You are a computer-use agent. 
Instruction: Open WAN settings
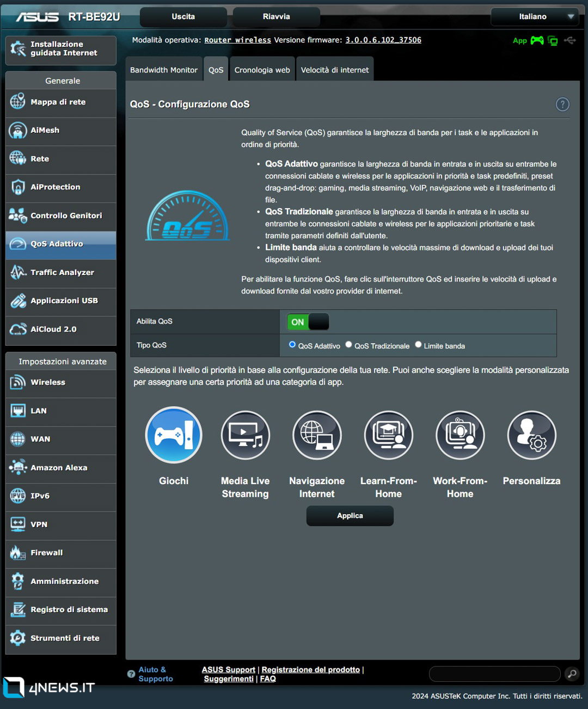[x=60, y=439]
